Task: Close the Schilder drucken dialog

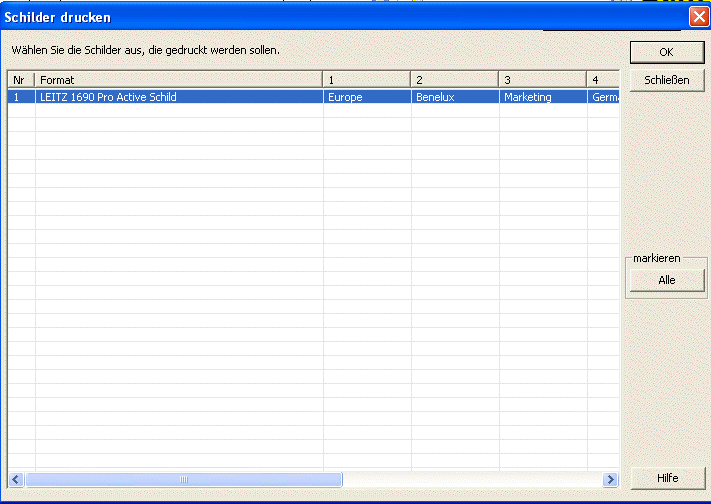Action: 698,17
